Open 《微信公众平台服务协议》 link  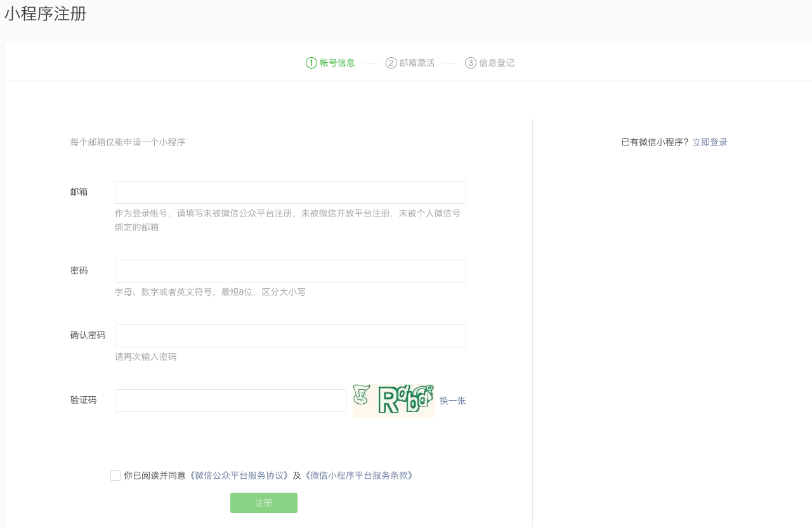pos(239,476)
